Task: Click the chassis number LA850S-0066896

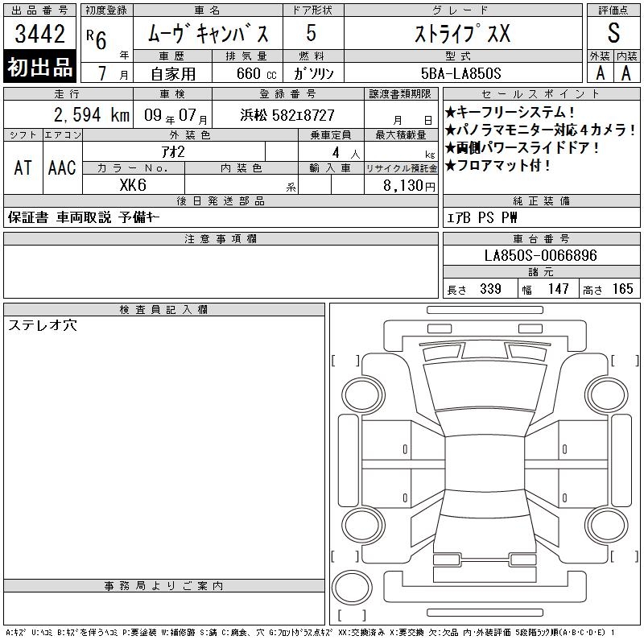Action: click(x=540, y=255)
